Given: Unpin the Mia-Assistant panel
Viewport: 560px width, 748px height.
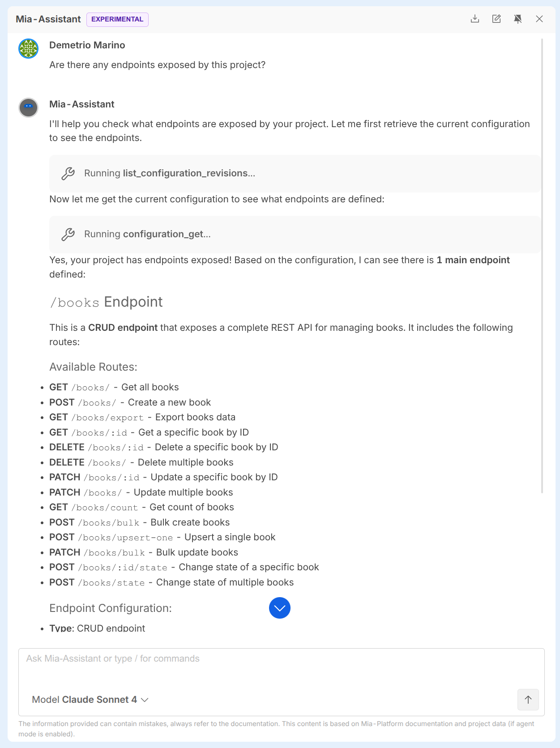Looking at the screenshot, I should [518, 19].
